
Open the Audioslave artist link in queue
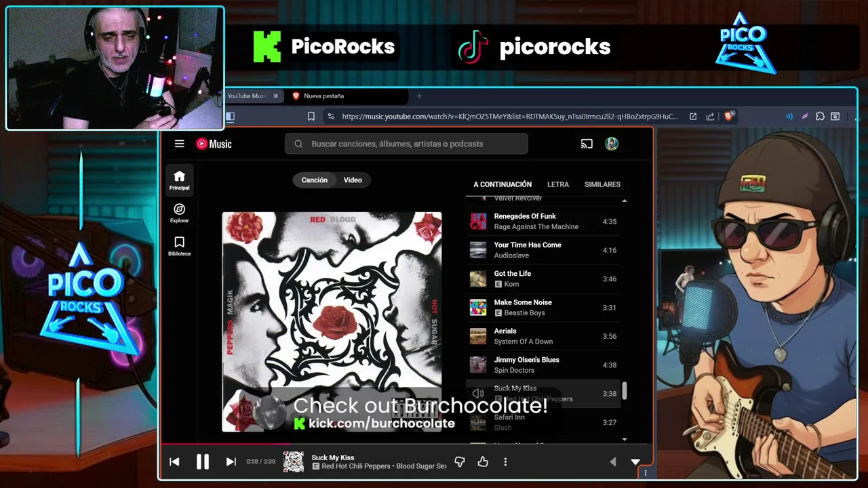pyautogui.click(x=511, y=256)
